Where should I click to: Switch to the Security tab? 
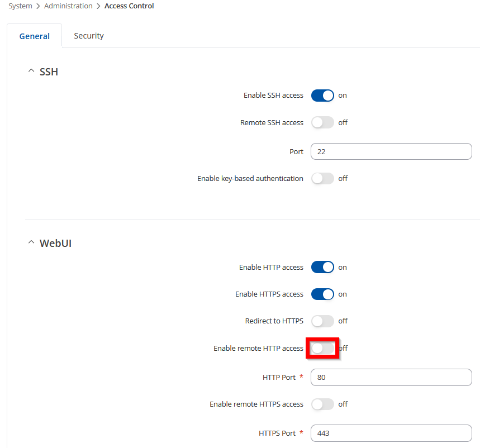89,36
